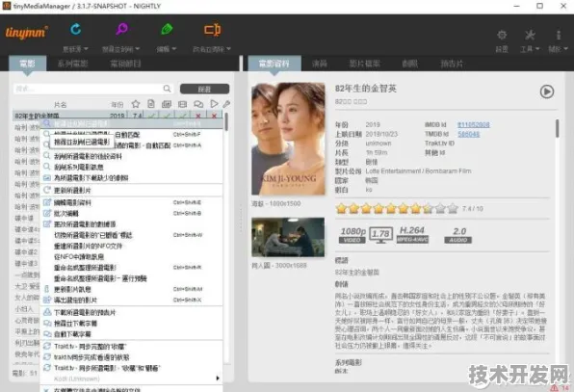Choose 批次編輯 bulk edit entry
The image size is (574, 392).
[132, 213]
